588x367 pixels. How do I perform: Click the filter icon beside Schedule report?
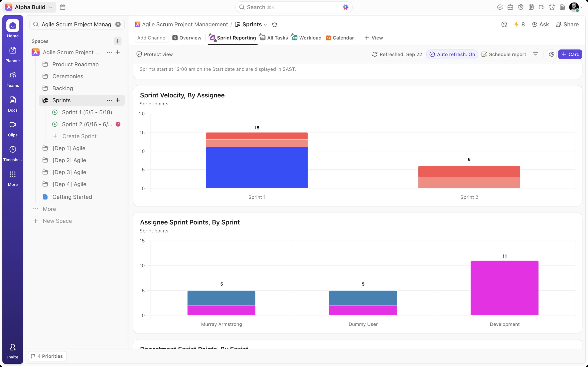pos(535,54)
